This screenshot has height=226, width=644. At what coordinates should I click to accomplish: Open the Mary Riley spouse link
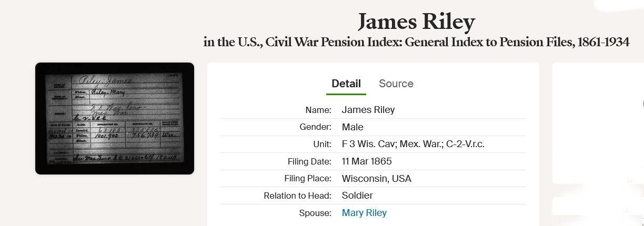pyautogui.click(x=364, y=213)
